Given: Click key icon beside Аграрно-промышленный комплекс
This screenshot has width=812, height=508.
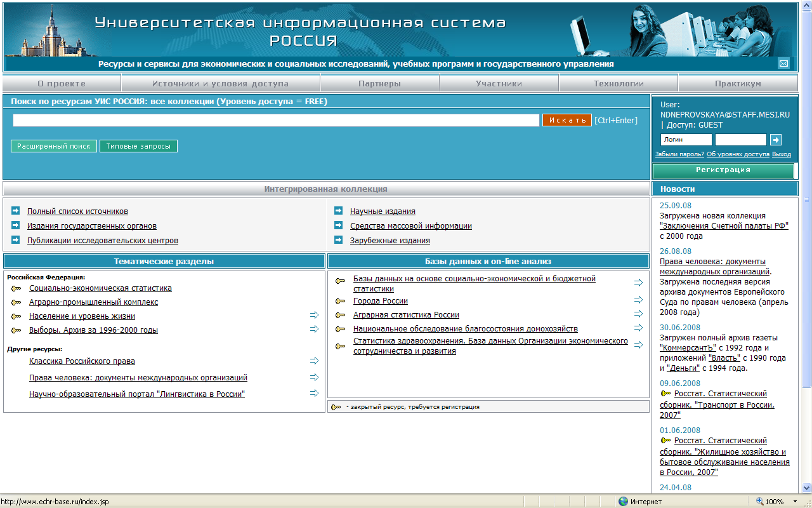Looking at the screenshot, I should pos(16,303).
